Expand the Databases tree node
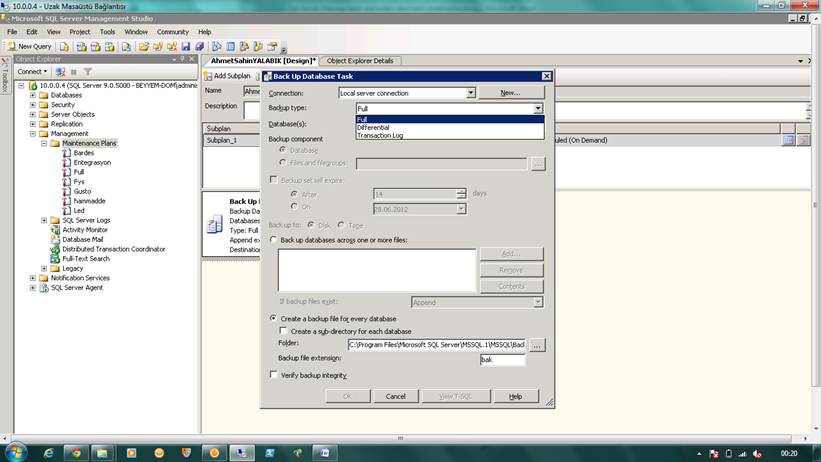Image resolution: width=821 pixels, height=462 pixels. pyautogui.click(x=33, y=95)
